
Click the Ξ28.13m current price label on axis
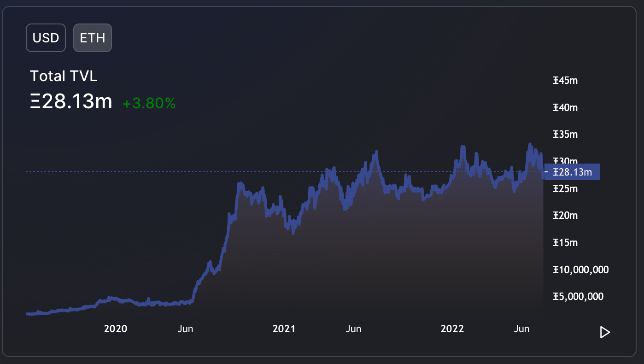pyautogui.click(x=572, y=172)
